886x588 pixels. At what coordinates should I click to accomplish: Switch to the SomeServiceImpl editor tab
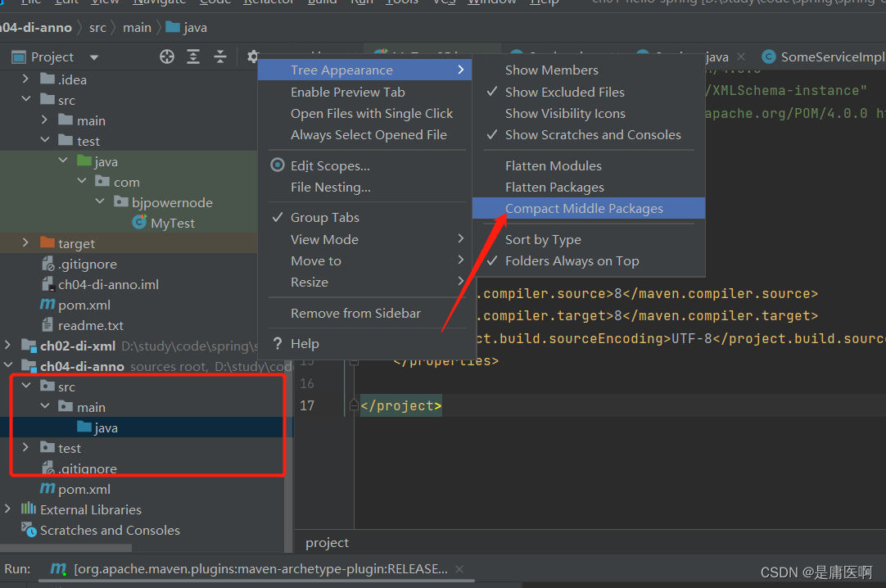(x=824, y=57)
